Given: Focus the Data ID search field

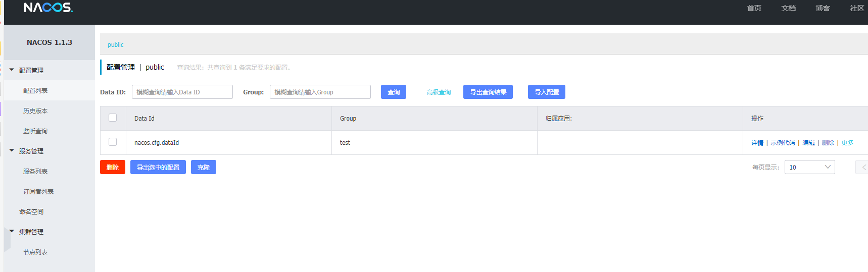Looking at the screenshot, I should click(182, 92).
